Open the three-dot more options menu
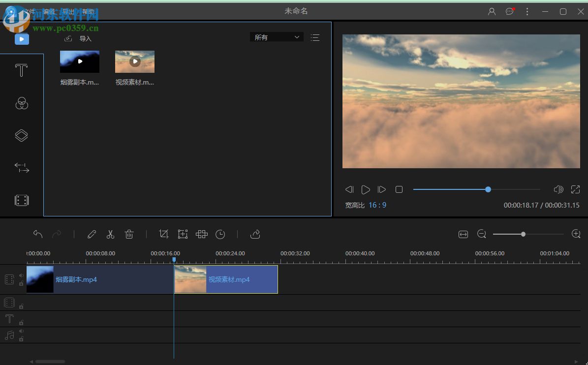The width and height of the screenshot is (588, 365). point(527,12)
